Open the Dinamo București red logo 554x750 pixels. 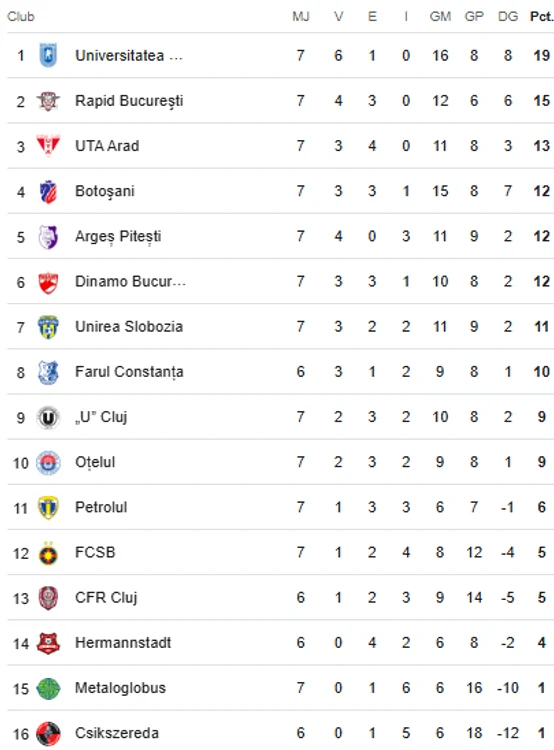click(x=48, y=282)
